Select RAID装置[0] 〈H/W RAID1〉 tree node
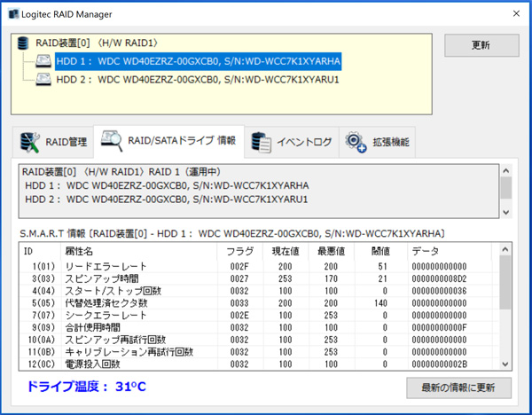Image resolution: width=532 pixels, height=415 pixels. tap(97, 43)
